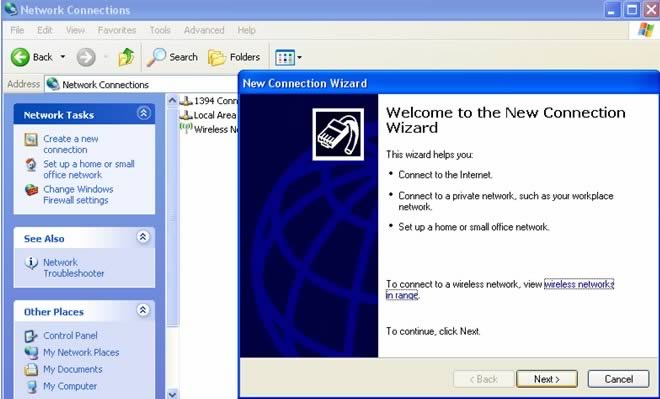Close the Network Connections window
This screenshot has width=660, height=399.
click(651, 10)
